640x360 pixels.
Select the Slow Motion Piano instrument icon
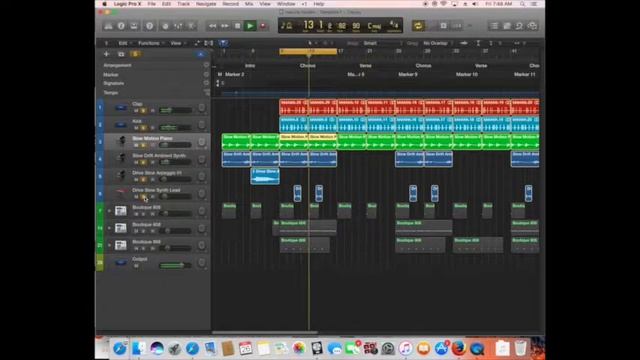121,142
